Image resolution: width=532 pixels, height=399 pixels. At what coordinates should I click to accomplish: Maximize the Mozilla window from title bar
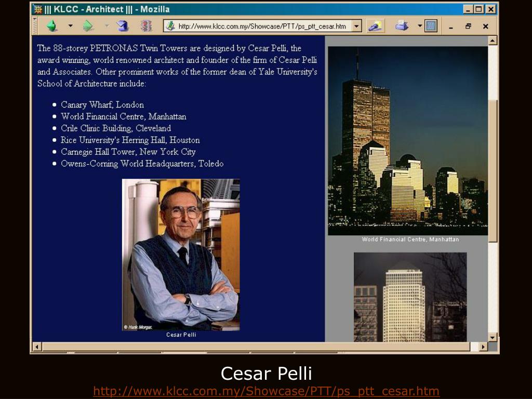[478, 9]
